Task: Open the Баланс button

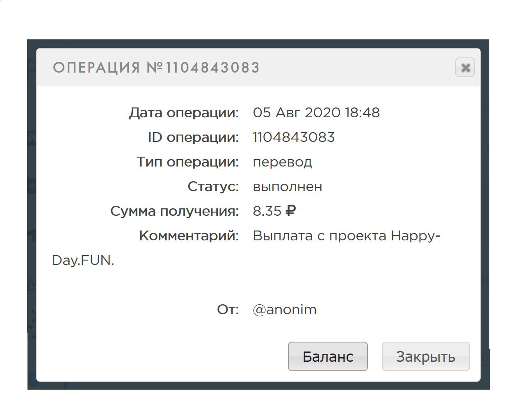Action: tap(328, 356)
